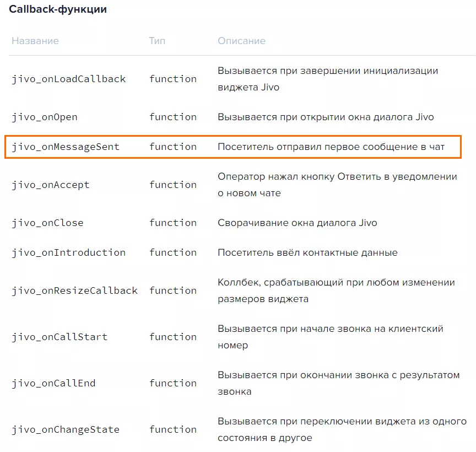Click the jivo_onLoadCallback function name
Viewport: 476px width, 452px height.
point(69,79)
